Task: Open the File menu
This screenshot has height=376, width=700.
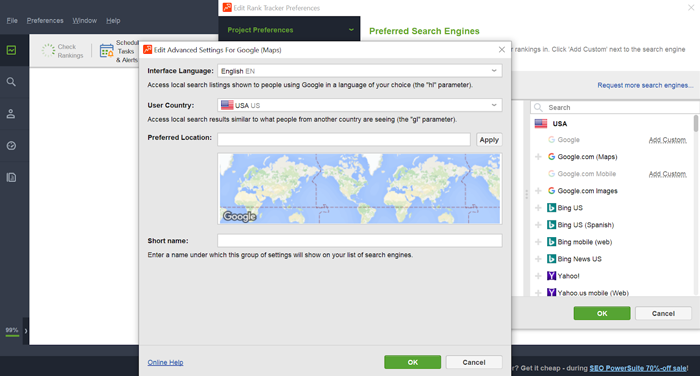Action: (12, 21)
